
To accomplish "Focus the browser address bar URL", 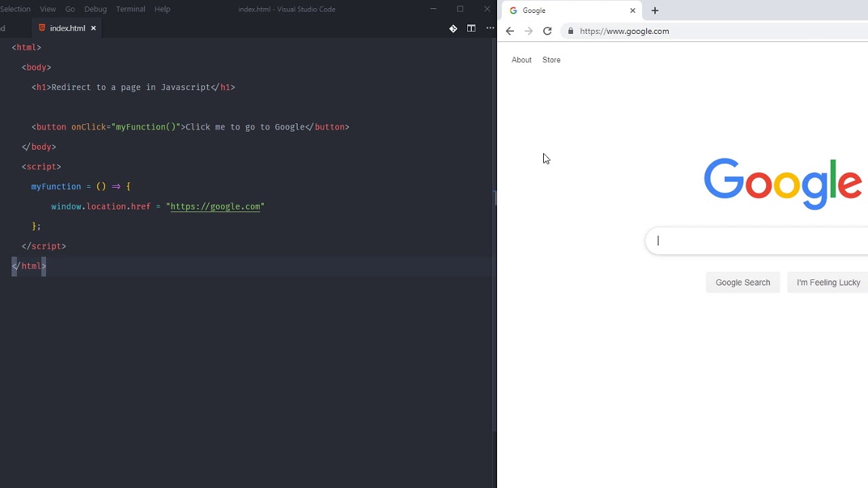I will pyautogui.click(x=625, y=31).
